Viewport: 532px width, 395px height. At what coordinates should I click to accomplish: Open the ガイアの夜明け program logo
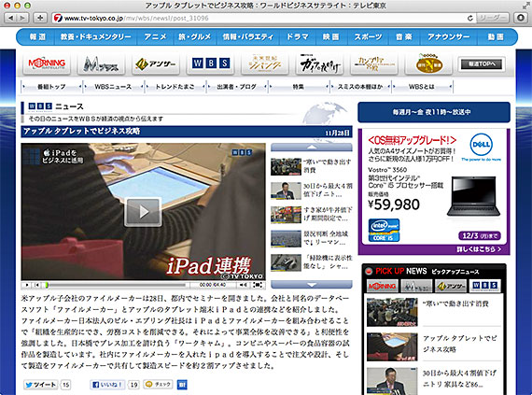(x=319, y=63)
